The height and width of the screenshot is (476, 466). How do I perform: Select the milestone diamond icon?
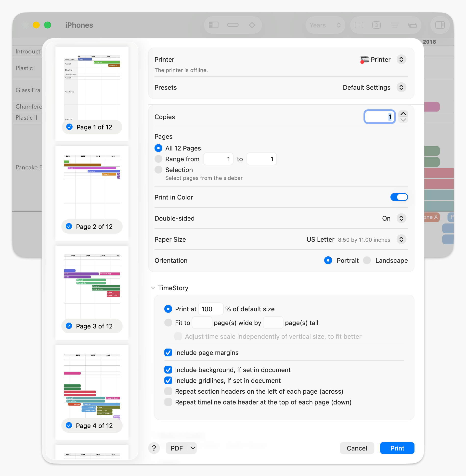[252, 25]
